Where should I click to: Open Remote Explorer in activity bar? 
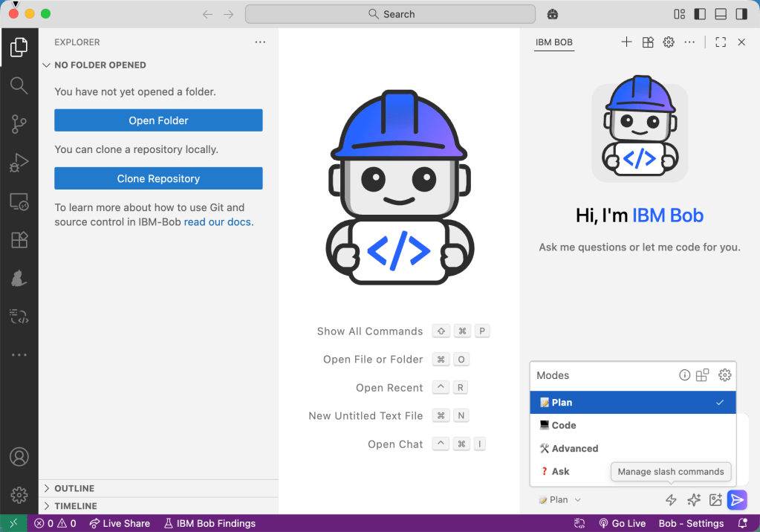(x=19, y=201)
